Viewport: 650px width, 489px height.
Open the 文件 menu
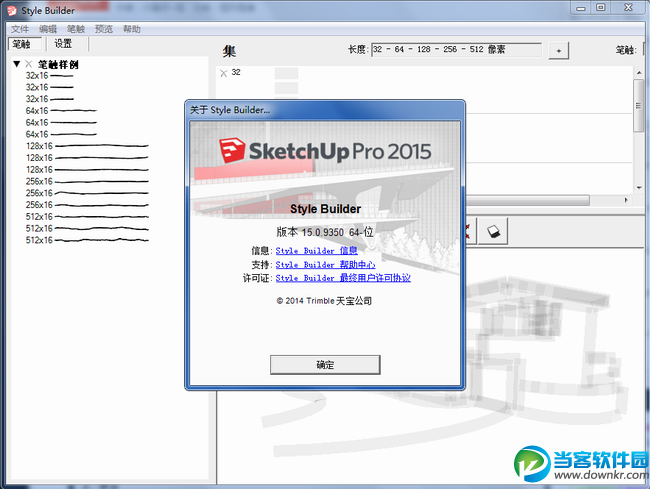click(x=19, y=29)
